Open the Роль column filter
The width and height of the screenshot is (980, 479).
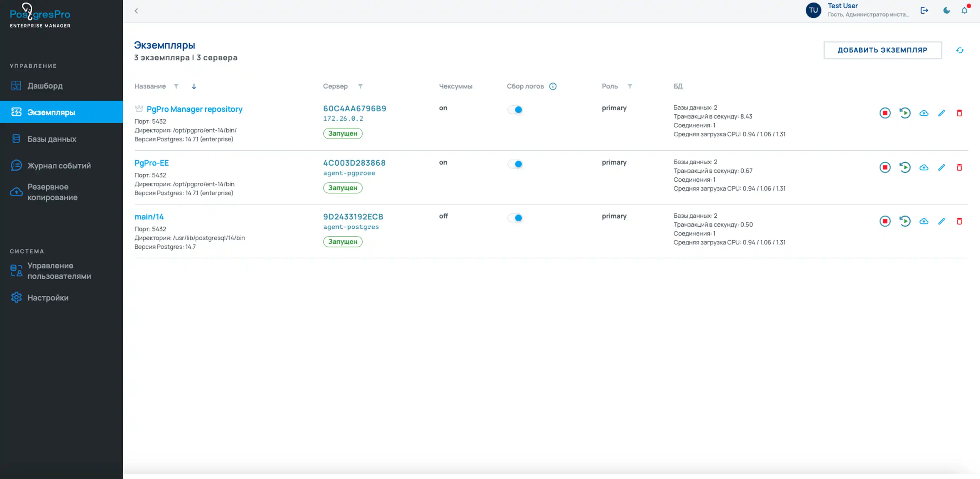[x=630, y=86]
